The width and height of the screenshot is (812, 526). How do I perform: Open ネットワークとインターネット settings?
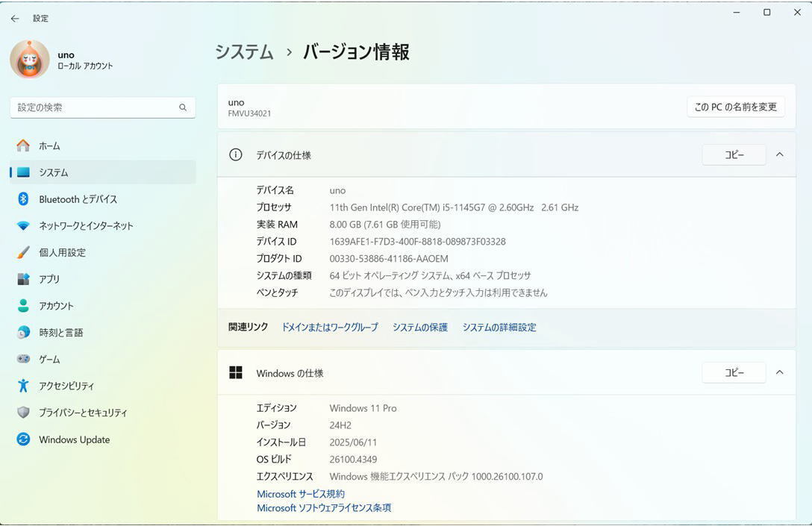pos(103,226)
